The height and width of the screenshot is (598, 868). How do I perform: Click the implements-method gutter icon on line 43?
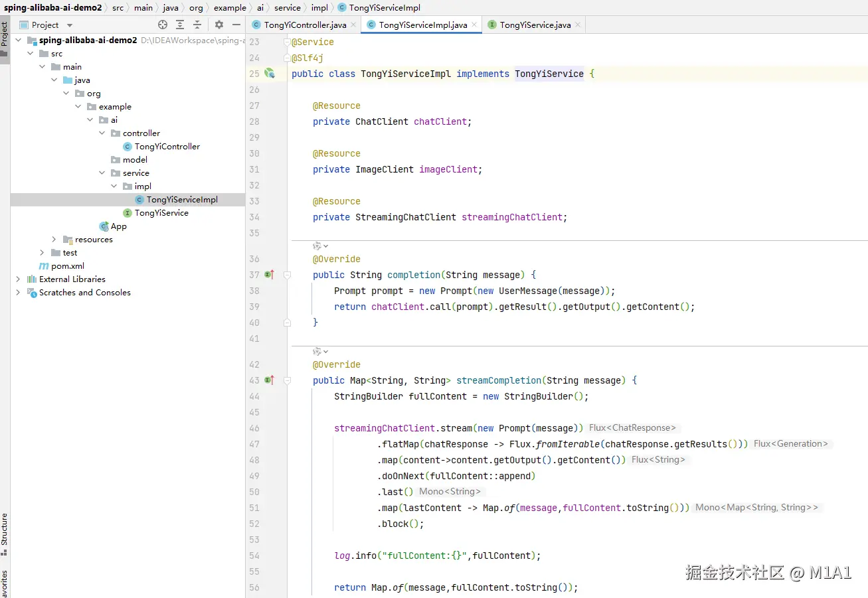pyautogui.click(x=269, y=380)
